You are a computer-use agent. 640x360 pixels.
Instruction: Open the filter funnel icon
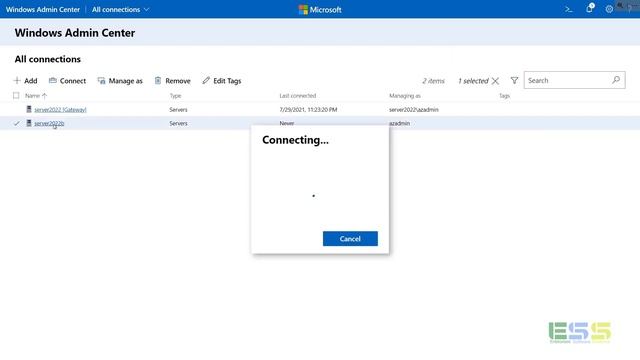pos(514,81)
